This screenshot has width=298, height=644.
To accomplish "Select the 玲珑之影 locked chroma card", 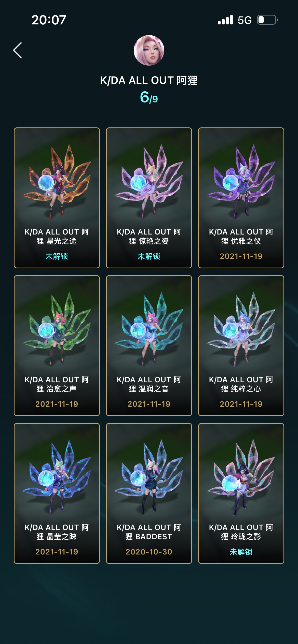I will [x=241, y=493].
